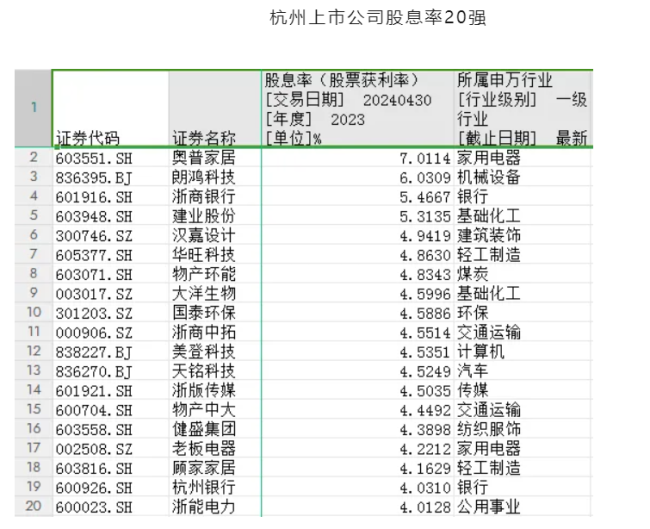
Task: Select dividend yield value 4.5035
Action: pyautogui.click(x=358, y=390)
